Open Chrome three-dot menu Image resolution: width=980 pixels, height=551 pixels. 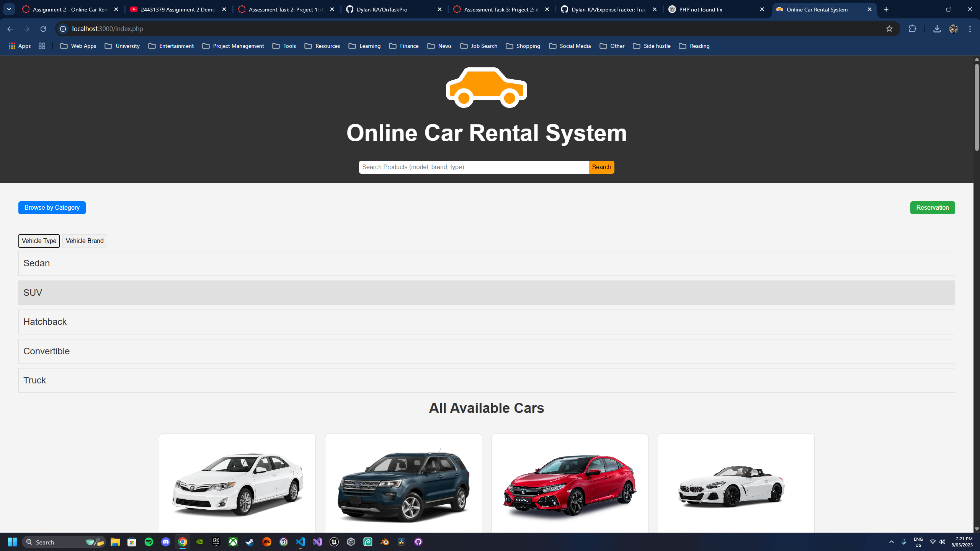coord(970,29)
